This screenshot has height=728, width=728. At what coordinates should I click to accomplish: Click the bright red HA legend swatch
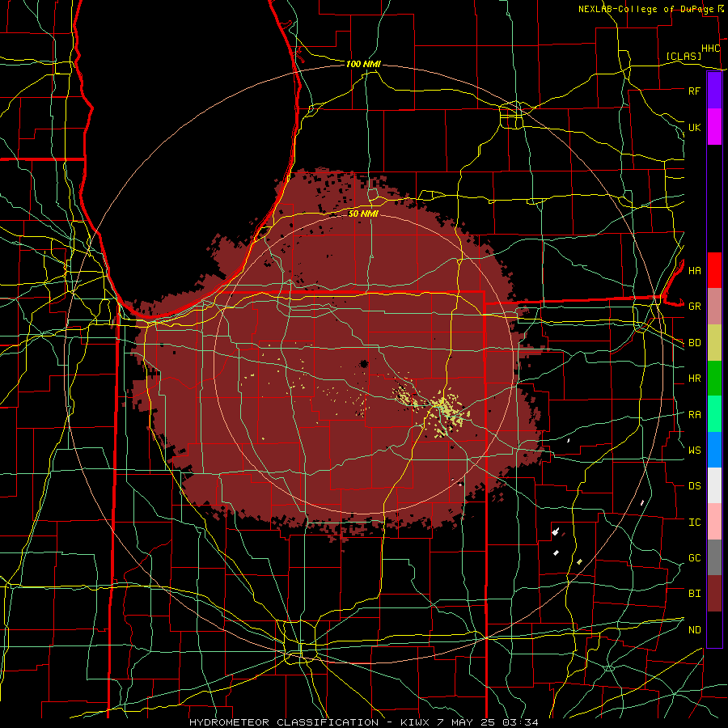click(x=714, y=270)
